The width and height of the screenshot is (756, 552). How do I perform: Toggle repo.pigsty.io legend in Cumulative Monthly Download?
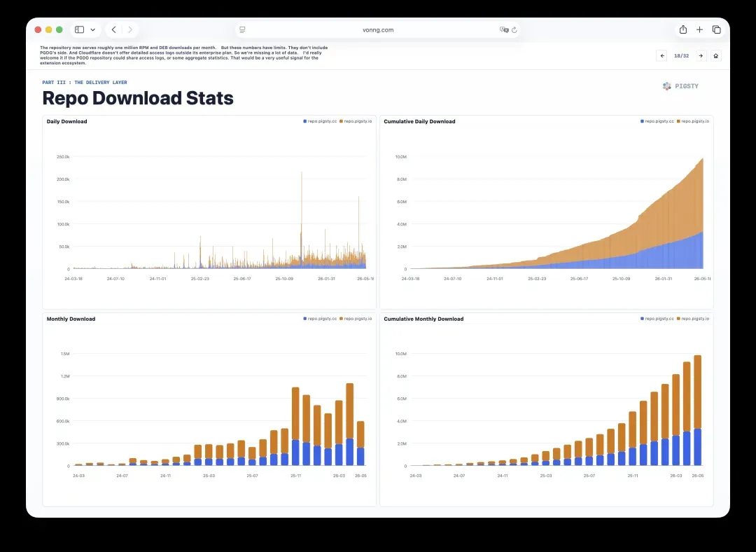693,319
